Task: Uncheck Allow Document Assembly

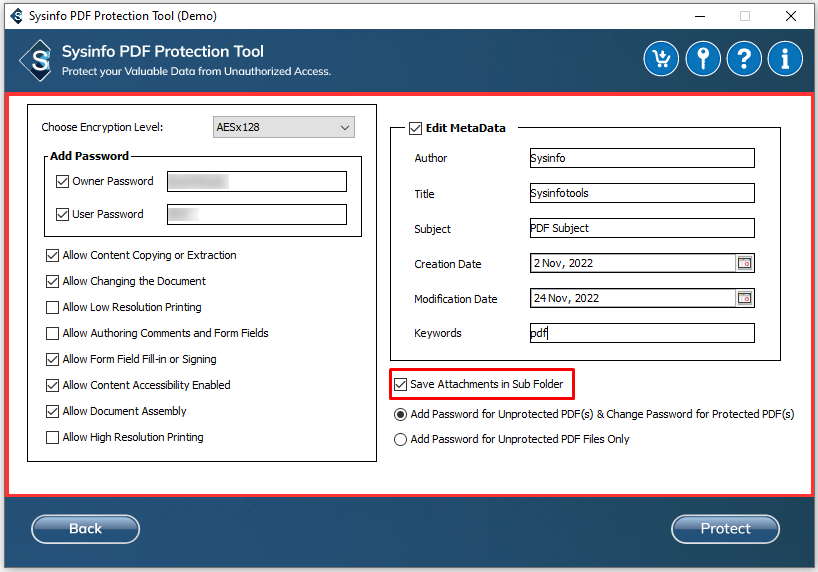Action: (52, 411)
